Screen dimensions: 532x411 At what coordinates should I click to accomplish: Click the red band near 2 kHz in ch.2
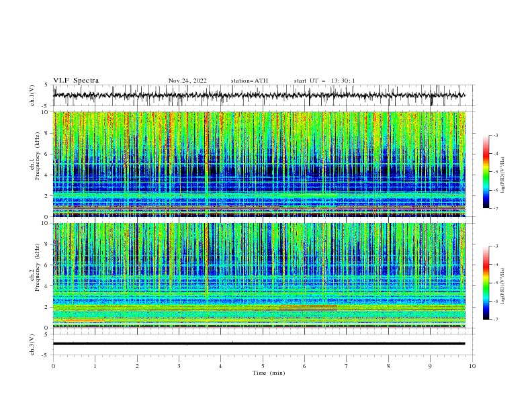(308, 307)
